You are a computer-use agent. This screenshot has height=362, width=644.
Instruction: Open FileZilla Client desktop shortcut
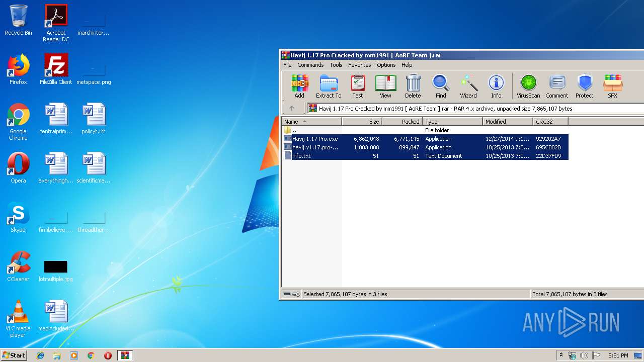click(x=56, y=69)
